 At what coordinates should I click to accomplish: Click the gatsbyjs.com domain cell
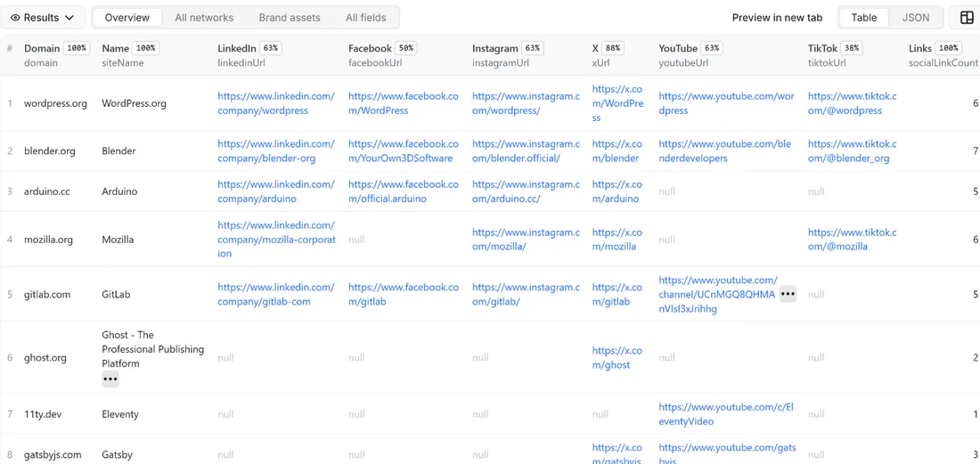[53, 454]
